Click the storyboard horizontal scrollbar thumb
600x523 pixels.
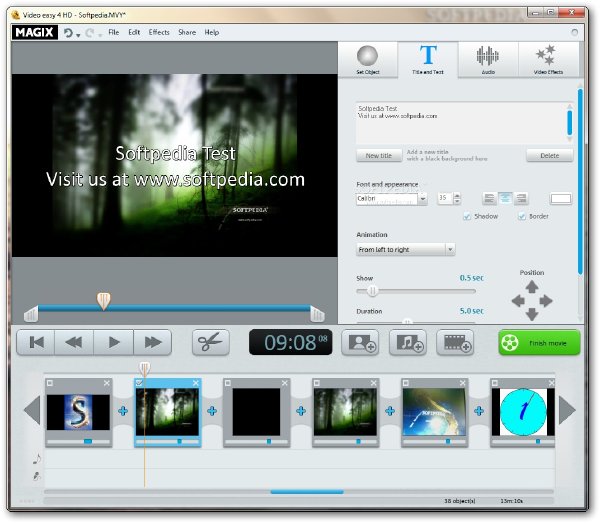(307, 492)
